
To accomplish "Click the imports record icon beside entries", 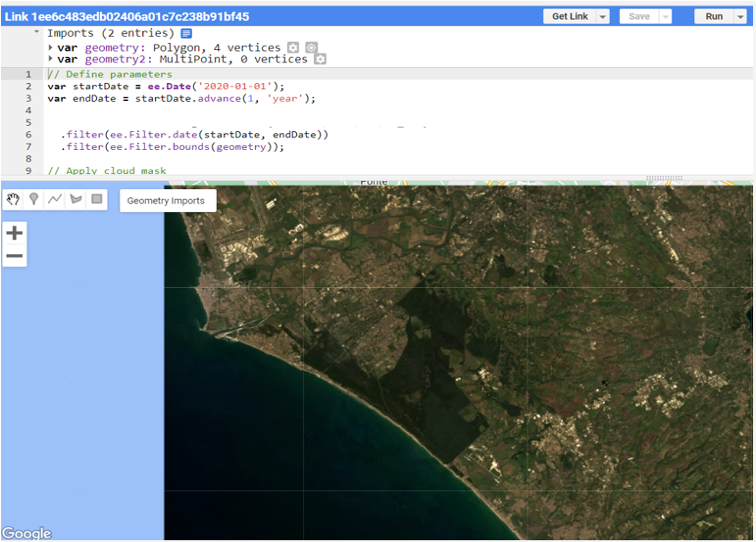I will 186,33.
